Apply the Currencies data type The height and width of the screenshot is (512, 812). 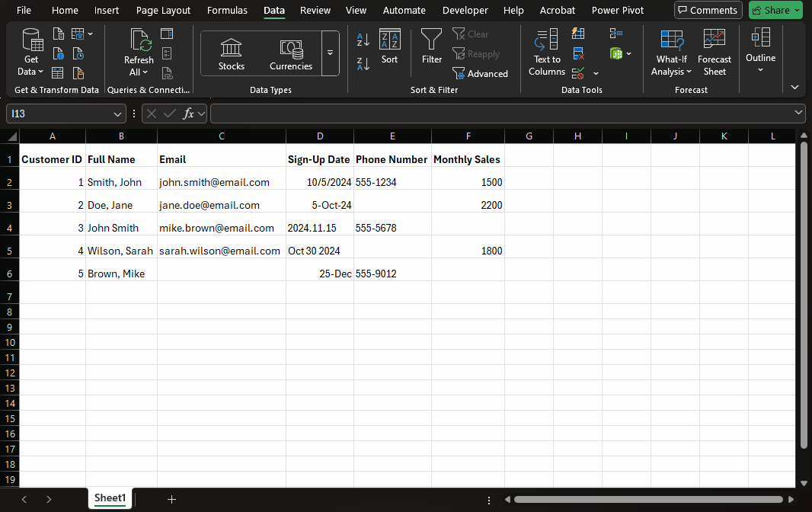click(x=290, y=52)
